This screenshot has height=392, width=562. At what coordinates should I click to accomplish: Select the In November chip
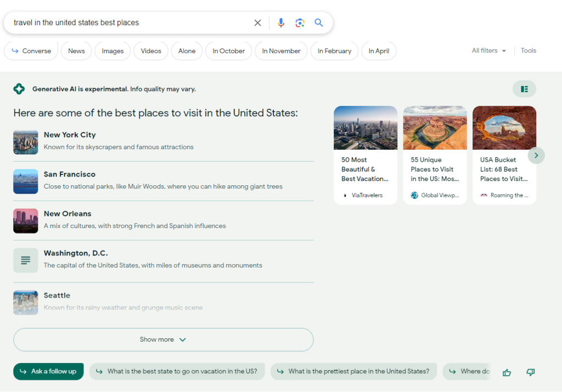coord(281,51)
